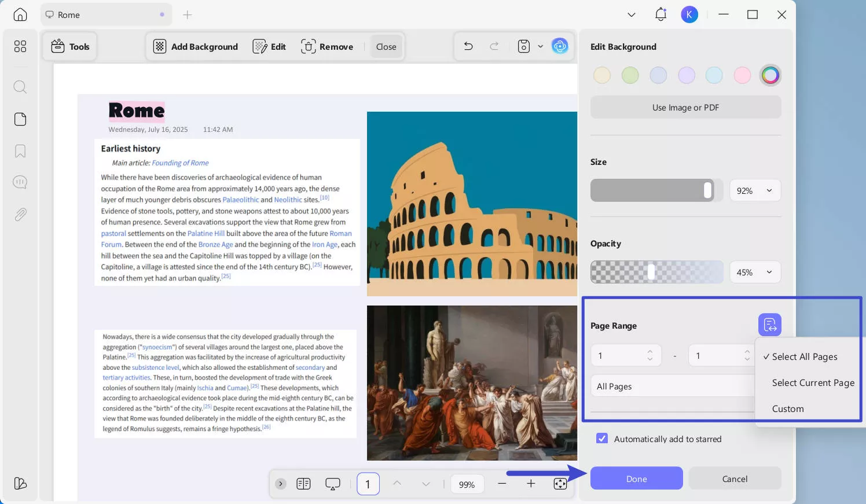The width and height of the screenshot is (866, 504).
Task: Click Add Background
Action: pyautogui.click(x=196, y=47)
